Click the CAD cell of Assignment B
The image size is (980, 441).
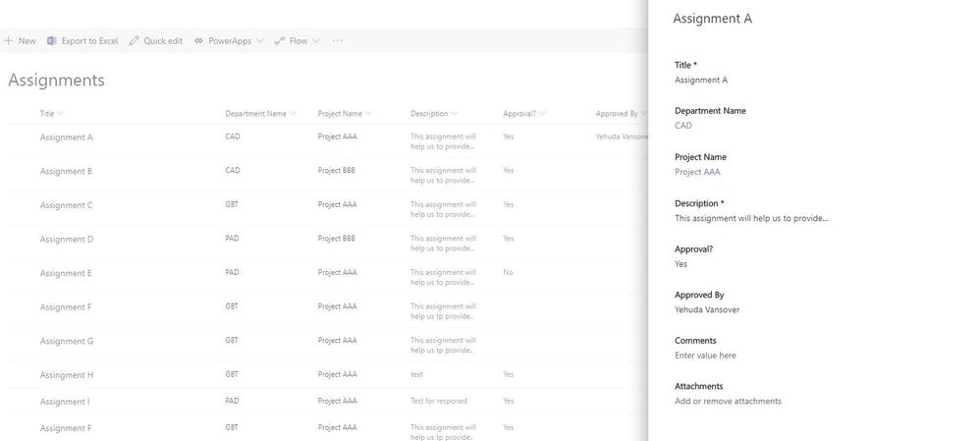232,170
